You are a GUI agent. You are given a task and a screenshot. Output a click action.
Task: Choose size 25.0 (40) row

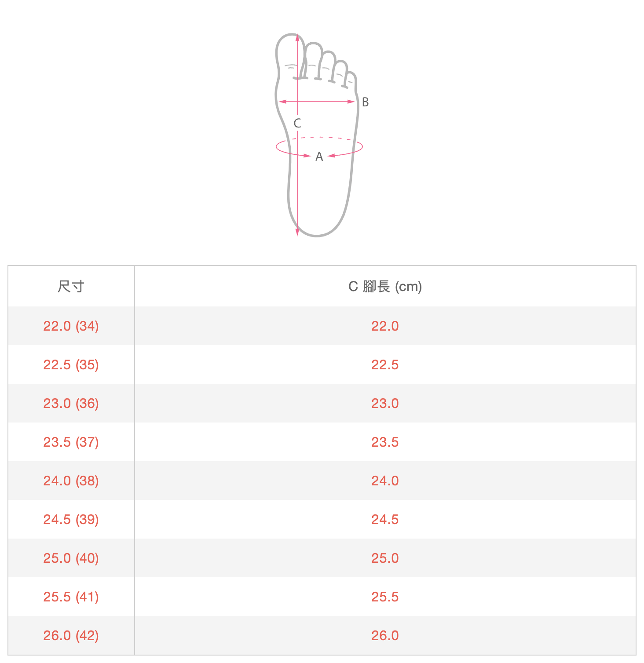pyautogui.click(x=322, y=558)
